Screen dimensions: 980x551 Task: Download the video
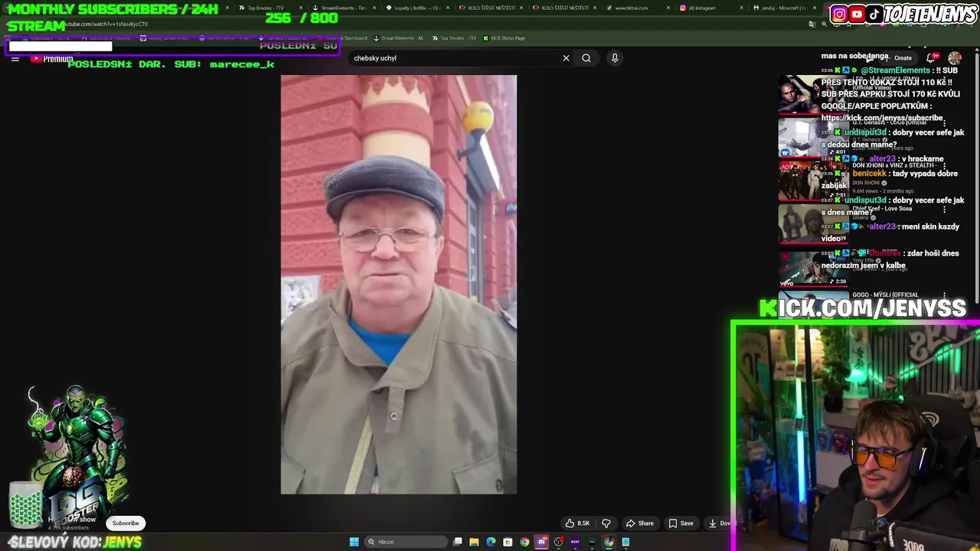click(x=719, y=523)
